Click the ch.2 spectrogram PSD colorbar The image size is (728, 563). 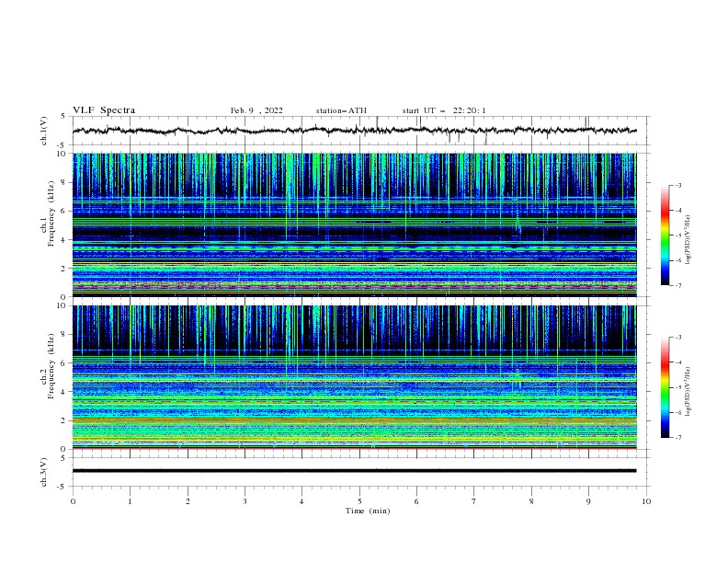coord(665,387)
